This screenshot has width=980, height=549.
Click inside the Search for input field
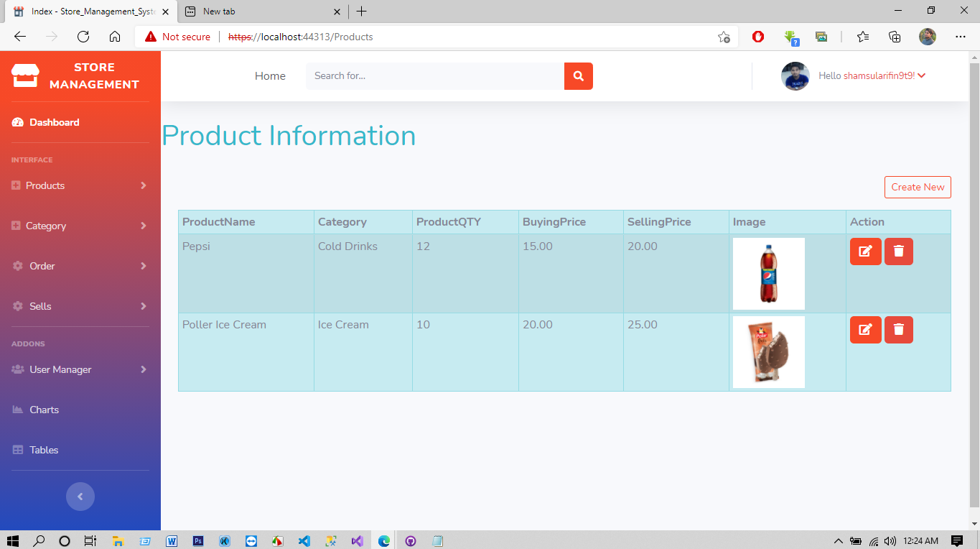[x=431, y=75]
